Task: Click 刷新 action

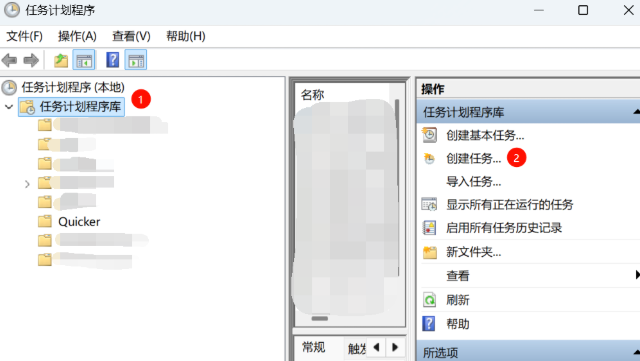Action: click(458, 300)
